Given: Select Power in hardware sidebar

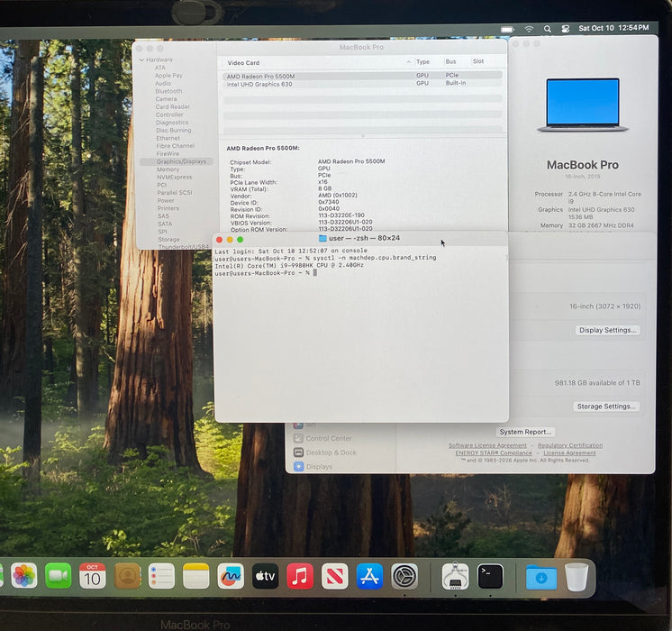Looking at the screenshot, I should tap(166, 200).
